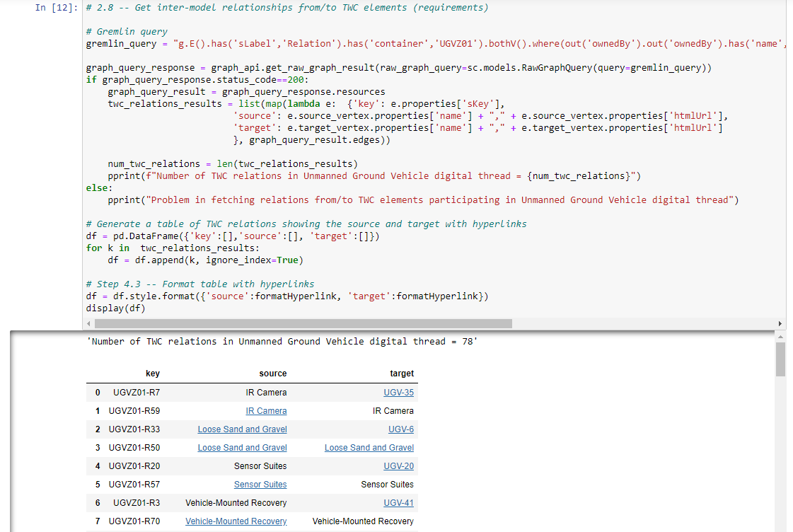Click the '# Gremlin query' comment line

(127, 31)
